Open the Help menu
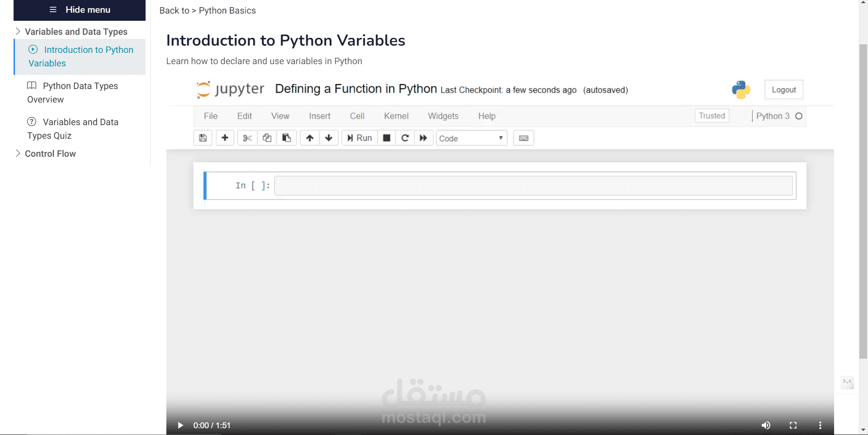 tap(487, 116)
